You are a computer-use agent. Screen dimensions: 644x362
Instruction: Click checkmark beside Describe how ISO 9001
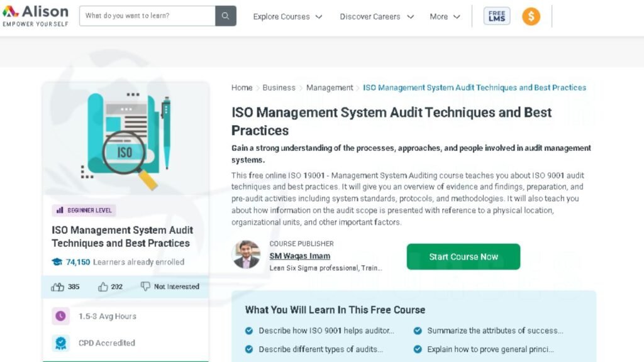[249, 331]
